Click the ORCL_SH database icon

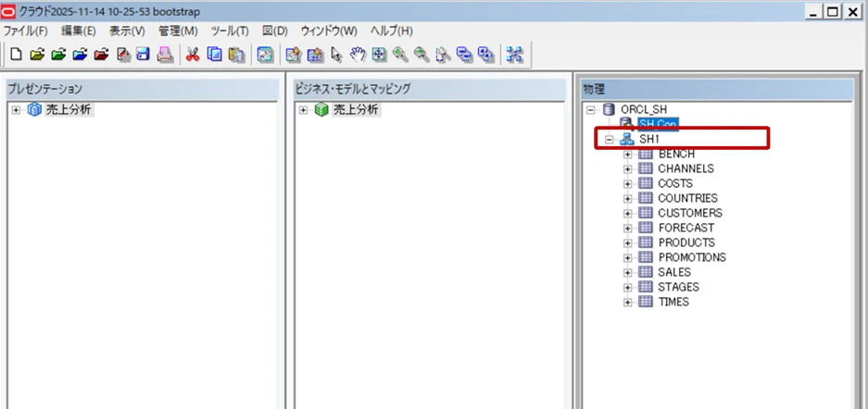click(609, 109)
